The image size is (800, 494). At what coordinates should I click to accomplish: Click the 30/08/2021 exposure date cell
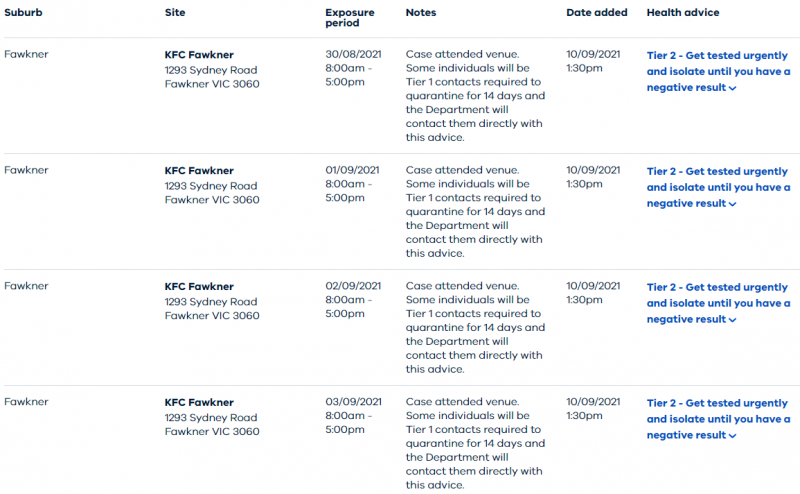click(353, 54)
